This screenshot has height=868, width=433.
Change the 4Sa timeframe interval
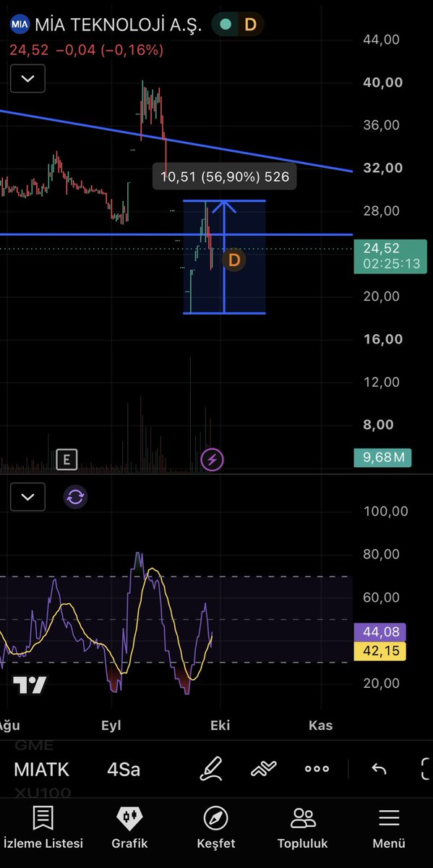coord(124,769)
